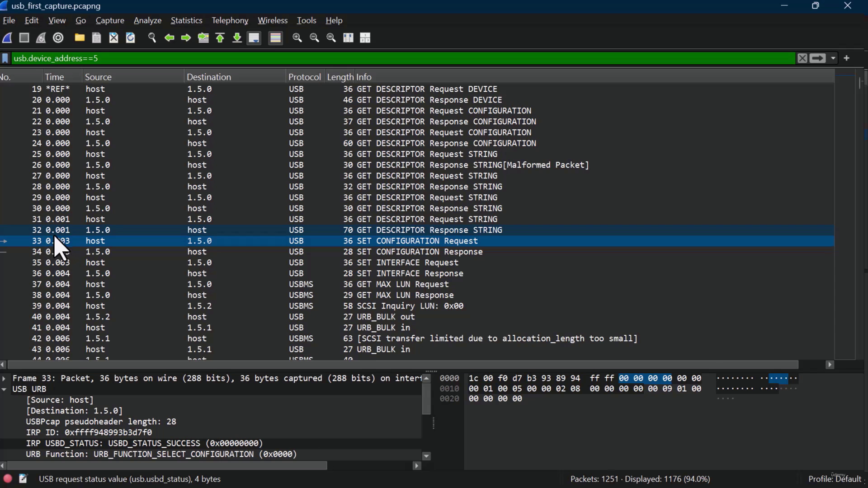868x488 pixels.
Task: Sort packets by Source column header
Action: pos(134,77)
